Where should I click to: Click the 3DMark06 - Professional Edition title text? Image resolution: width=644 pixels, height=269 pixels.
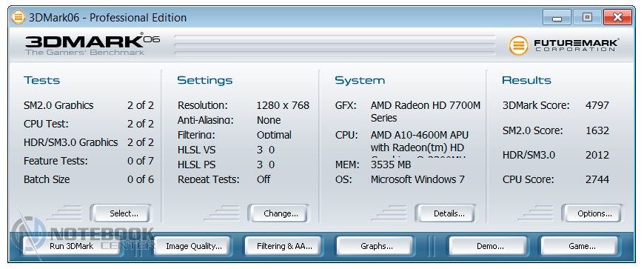click(x=107, y=18)
